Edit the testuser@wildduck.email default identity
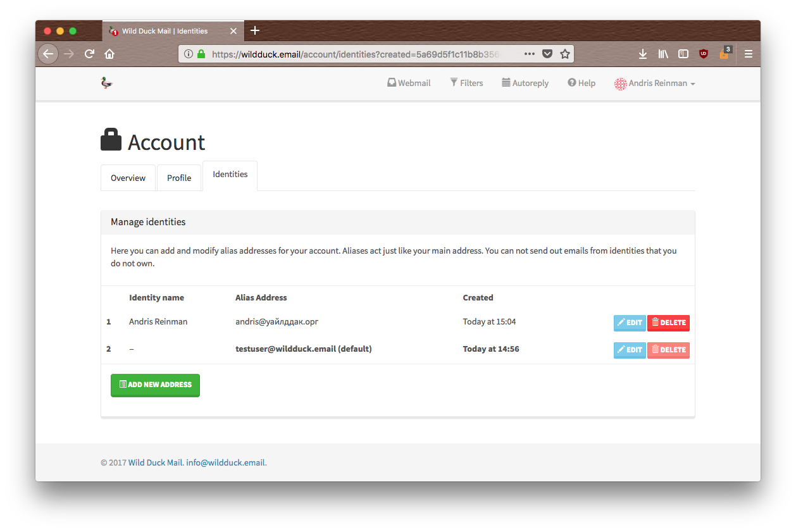Image resolution: width=796 pixels, height=532 pixels. (630, 350)
